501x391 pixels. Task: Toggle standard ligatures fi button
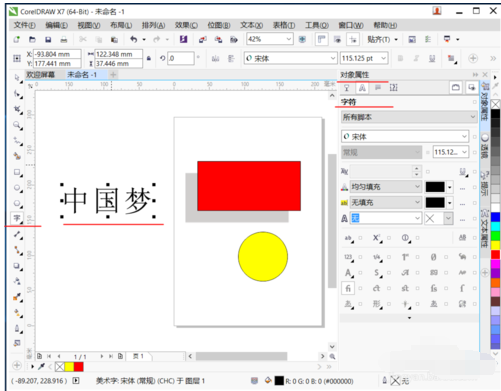tap(348, 288)
